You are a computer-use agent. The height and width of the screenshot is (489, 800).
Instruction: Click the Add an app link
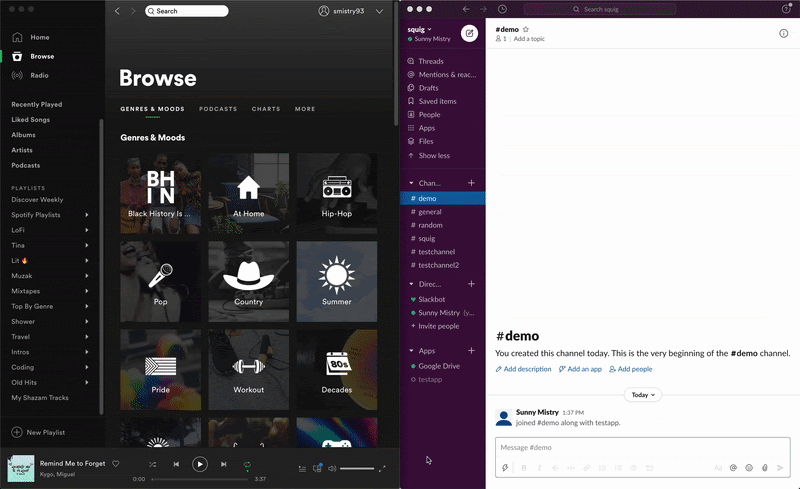(580, 369)
